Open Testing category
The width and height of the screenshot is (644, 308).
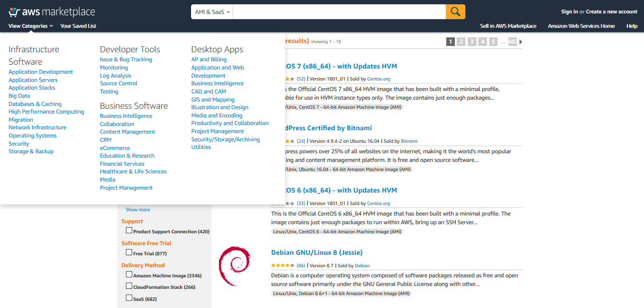pyautogui.click(x=109, y=91)
